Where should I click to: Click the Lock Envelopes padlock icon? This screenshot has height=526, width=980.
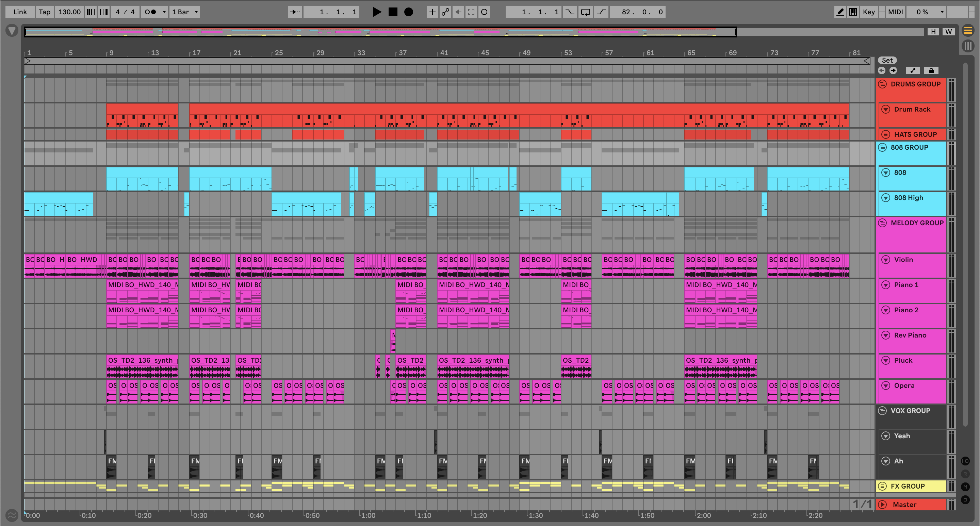point(931,70)
